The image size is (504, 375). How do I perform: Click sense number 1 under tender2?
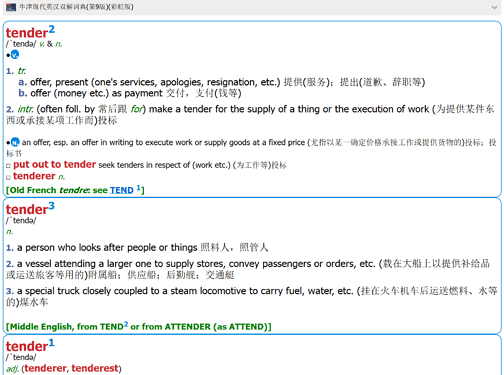point(10,71)
